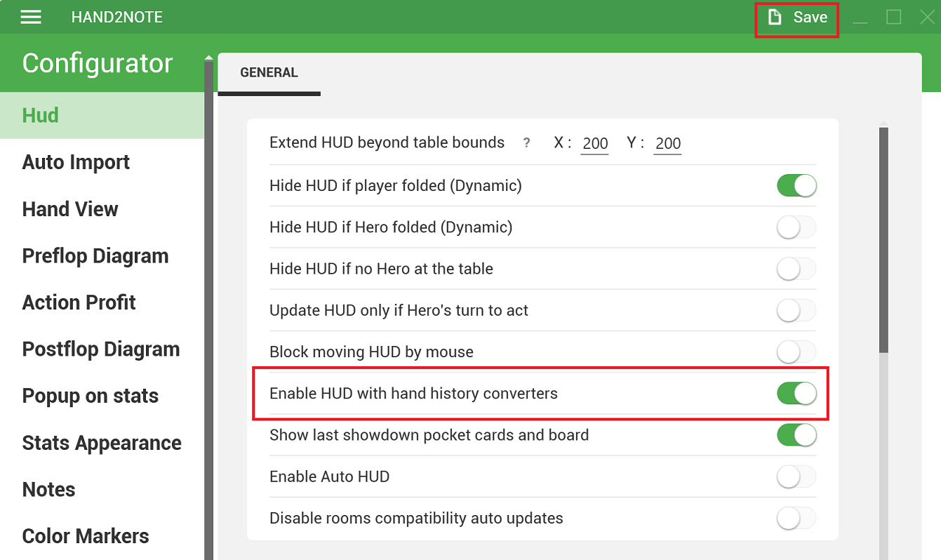941x560 pixels.
Task: Toggle Hide HUD if Hero folded
Action: 796,227
